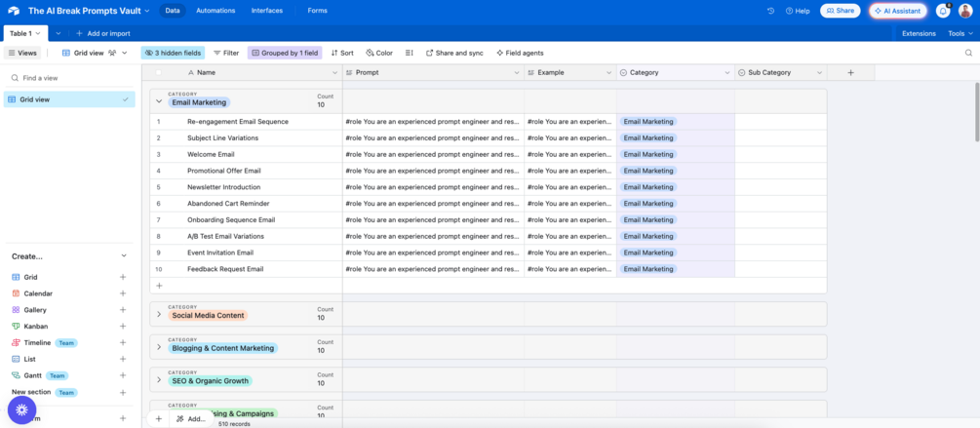Image resolution: width=980 pixels, height=428 pixels.
Task: Expand the Social Media Content group
Action: [159, 314]
